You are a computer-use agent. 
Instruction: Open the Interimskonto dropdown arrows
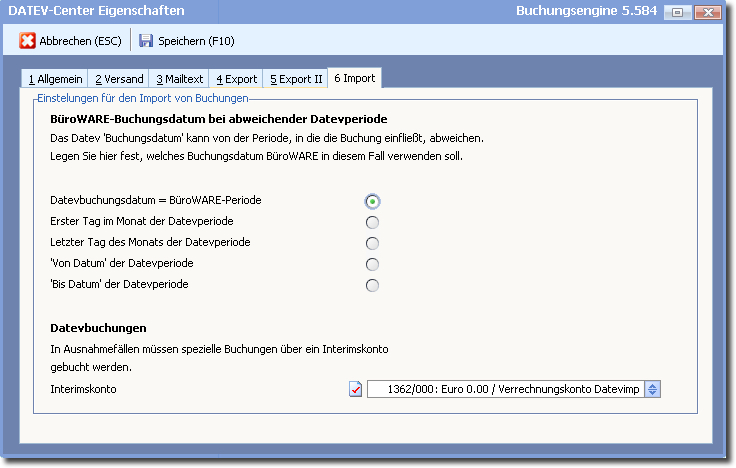(653, 390)
